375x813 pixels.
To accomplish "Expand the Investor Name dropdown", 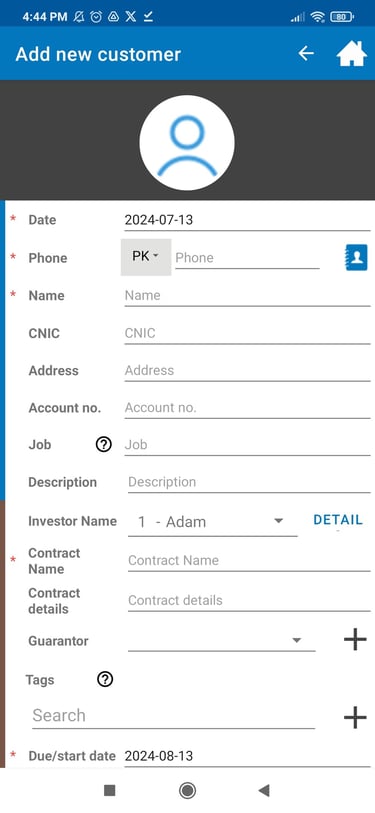I will pos(213,522).
